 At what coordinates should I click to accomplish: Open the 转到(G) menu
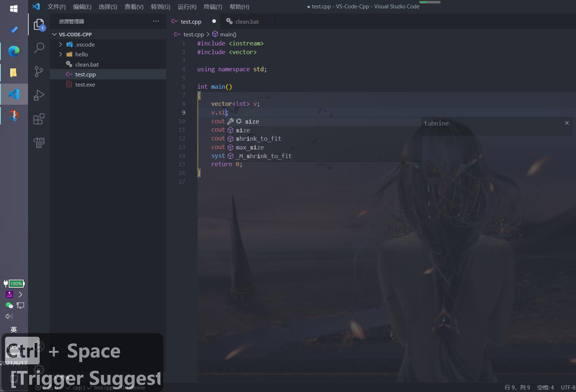pyautogui.click(x=160, y=7)
